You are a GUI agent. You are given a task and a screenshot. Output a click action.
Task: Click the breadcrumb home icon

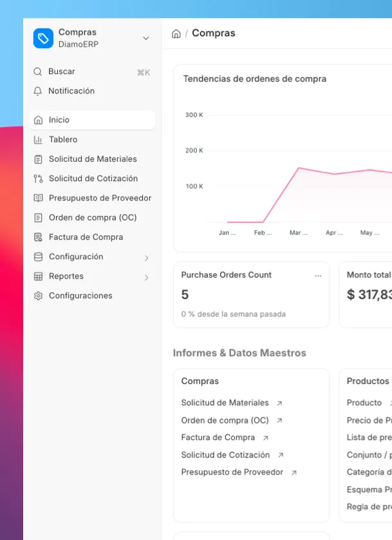[x=176, y=34]
